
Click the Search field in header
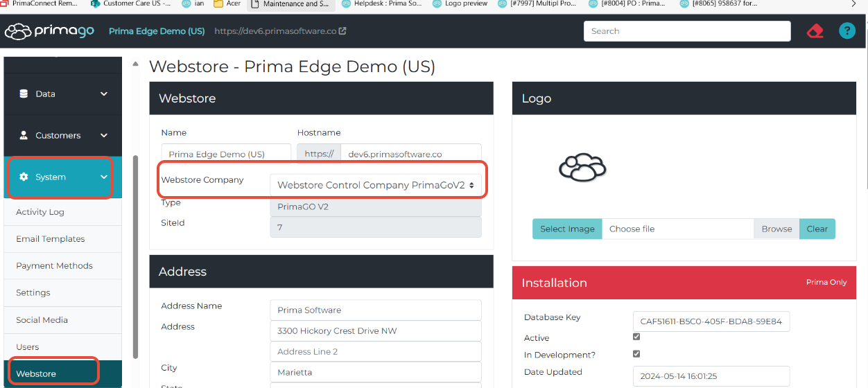click(x=687, y=31)
